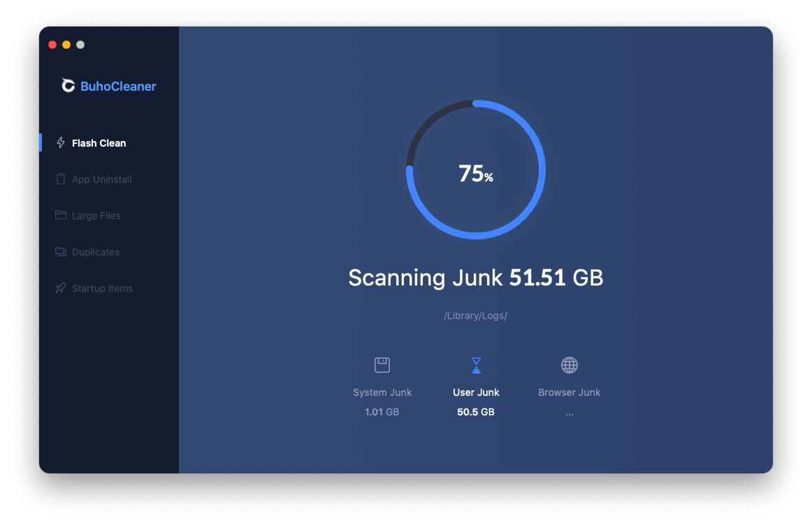This screenshot has width=812, height=525.
Task: Select the User Junk label
Action: 476,392
